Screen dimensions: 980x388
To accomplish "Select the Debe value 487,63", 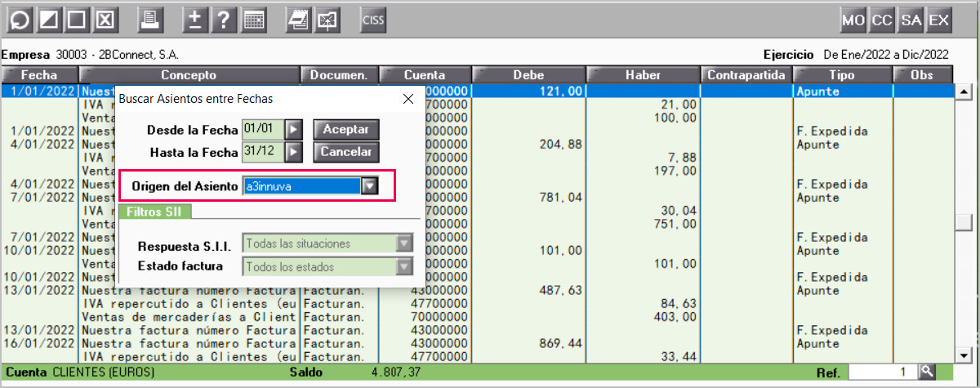I will pyautogui.click(x=560, y=290).
